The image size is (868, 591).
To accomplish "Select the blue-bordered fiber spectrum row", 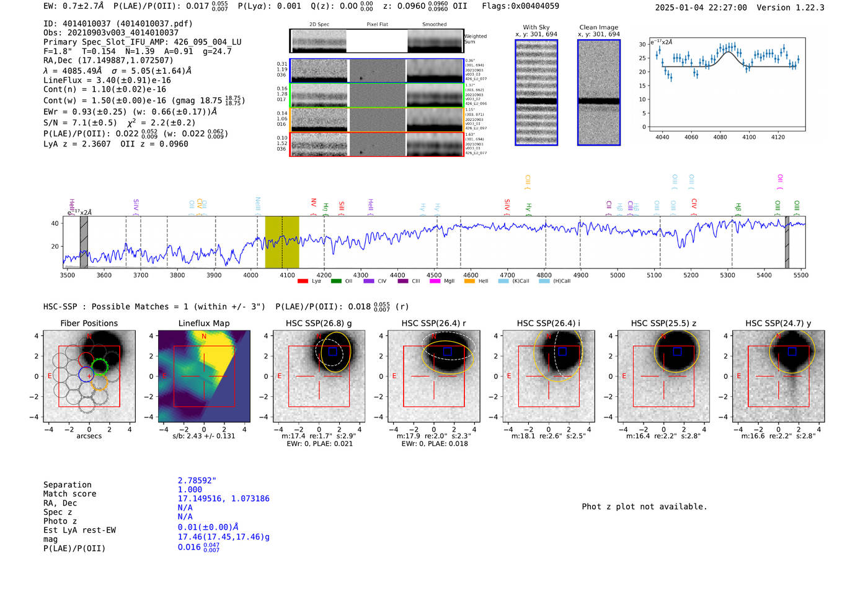I will click(x=377, y=71).
